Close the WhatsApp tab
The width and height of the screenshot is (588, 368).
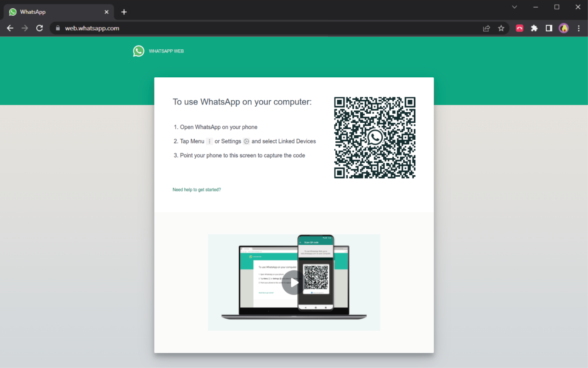[x=107, y=12]
